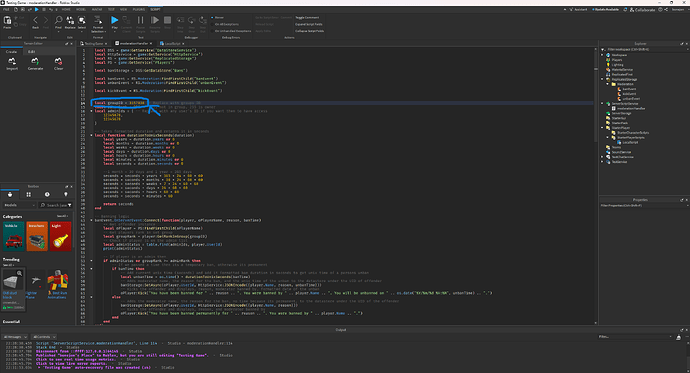The width and height of the screenshot is (690, 373).
Task: Collapse the Moderation folder node
Action: point(608,84)
